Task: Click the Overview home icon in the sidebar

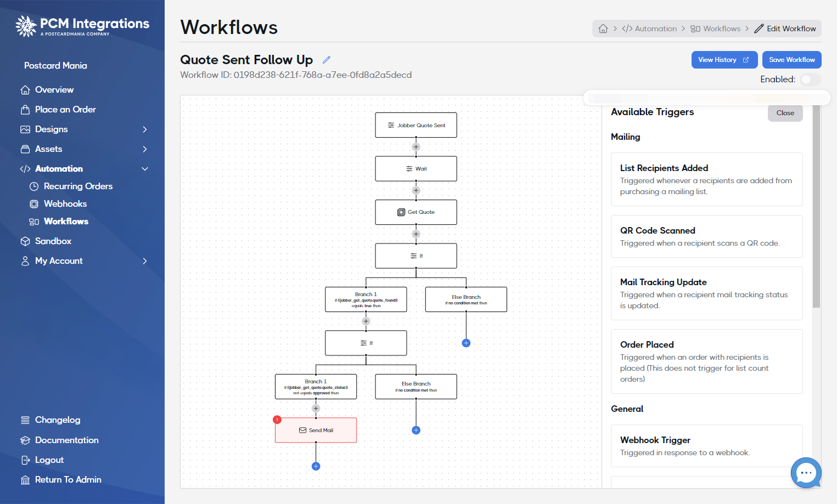Action: pos(25,89)
